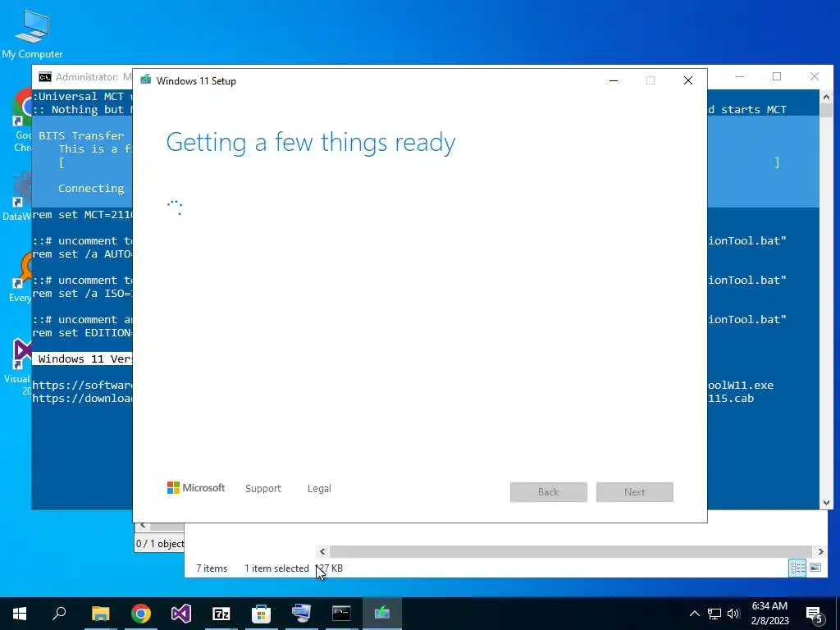The width and height of the screenshot is (840, 630).
Task: Switch Explorer to details view
Action: 797,568
